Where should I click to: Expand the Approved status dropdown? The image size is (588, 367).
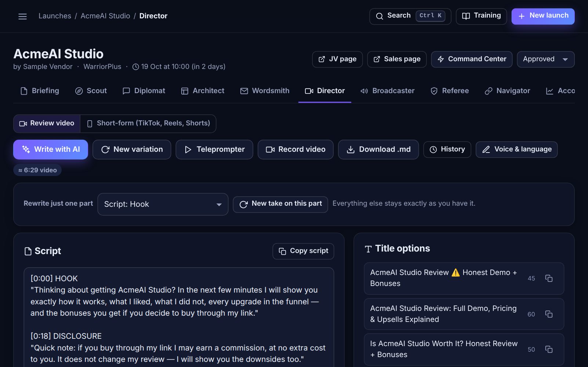(545, 59)
